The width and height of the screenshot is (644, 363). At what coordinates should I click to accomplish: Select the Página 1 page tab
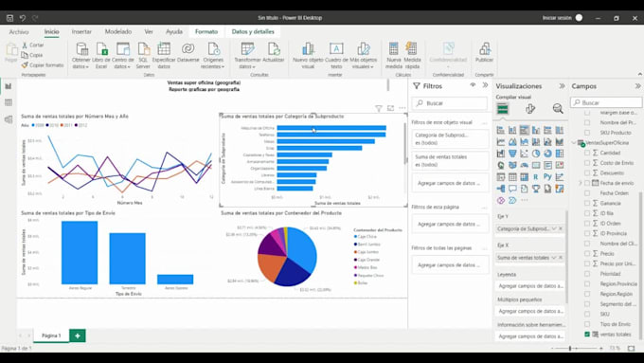coord(51,336)
